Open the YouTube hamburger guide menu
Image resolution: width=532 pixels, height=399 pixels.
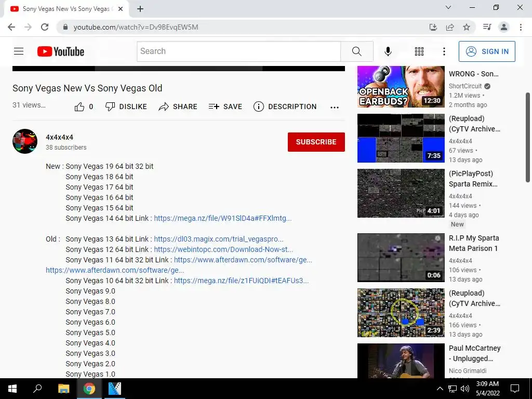tap(19, 51)
